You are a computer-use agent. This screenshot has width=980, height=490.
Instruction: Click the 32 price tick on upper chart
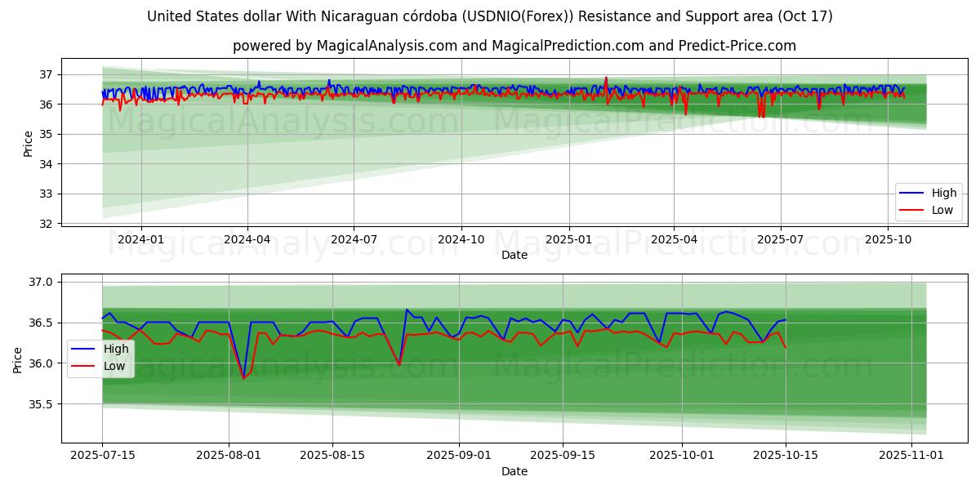pyautogui.click(x=46, y=224)
